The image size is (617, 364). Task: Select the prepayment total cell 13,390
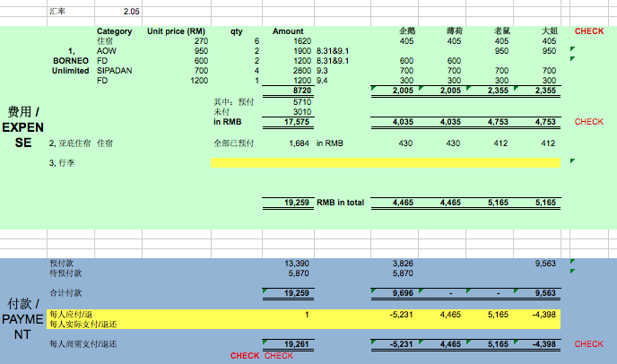point(297,264)
